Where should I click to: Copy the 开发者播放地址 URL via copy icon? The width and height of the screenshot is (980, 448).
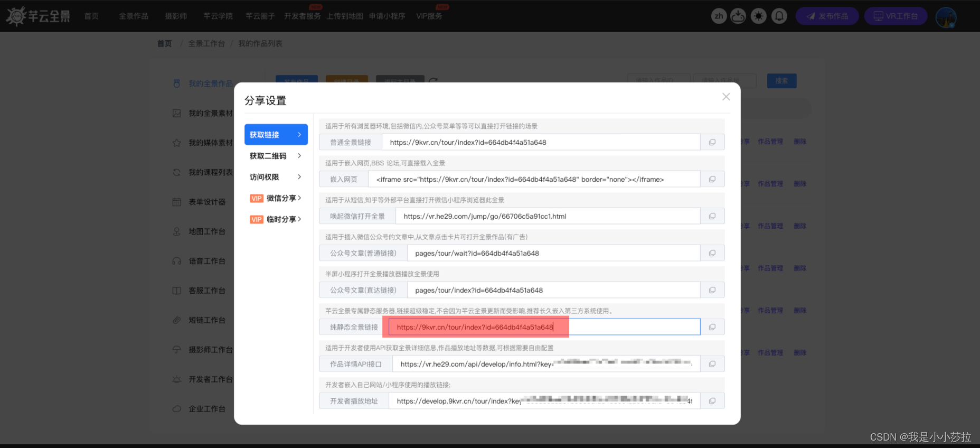712,401
